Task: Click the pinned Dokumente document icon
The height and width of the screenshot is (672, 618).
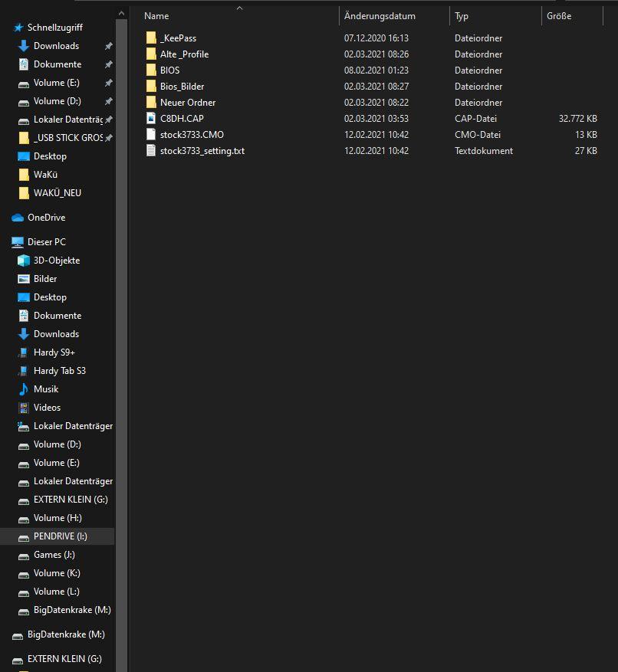Action: [x=24, y=64]
